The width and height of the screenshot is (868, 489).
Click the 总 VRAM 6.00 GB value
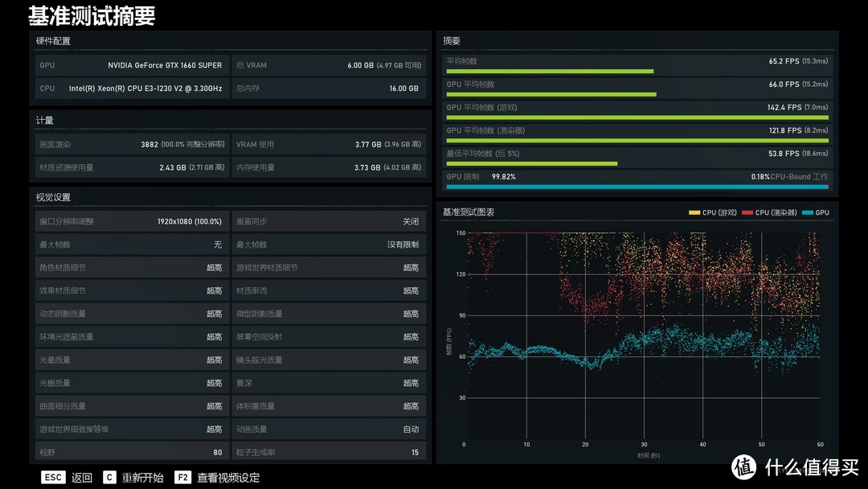click(x=384, y=65)
